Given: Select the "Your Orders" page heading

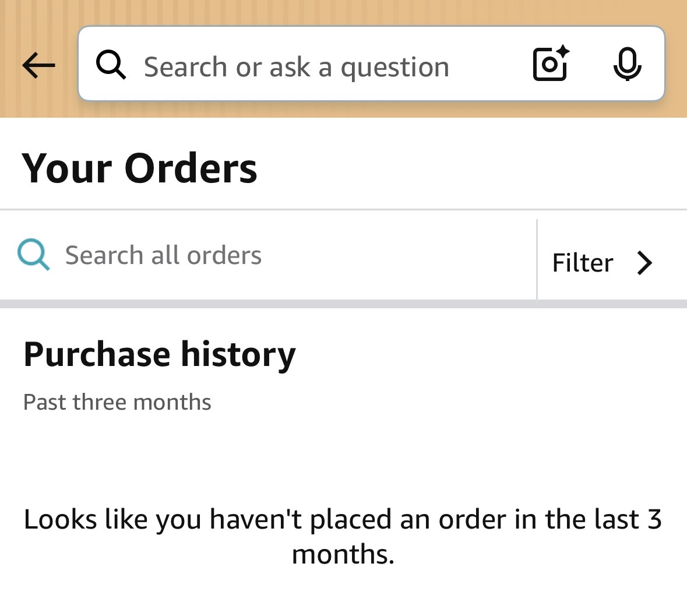Looking at the screenshot, I should click(x=139, y=168).
